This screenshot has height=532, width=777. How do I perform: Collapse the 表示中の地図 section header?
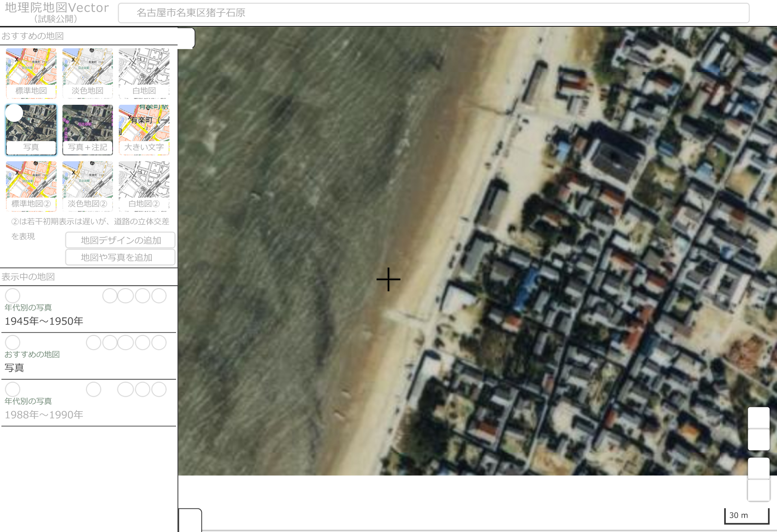pos(89,277)
